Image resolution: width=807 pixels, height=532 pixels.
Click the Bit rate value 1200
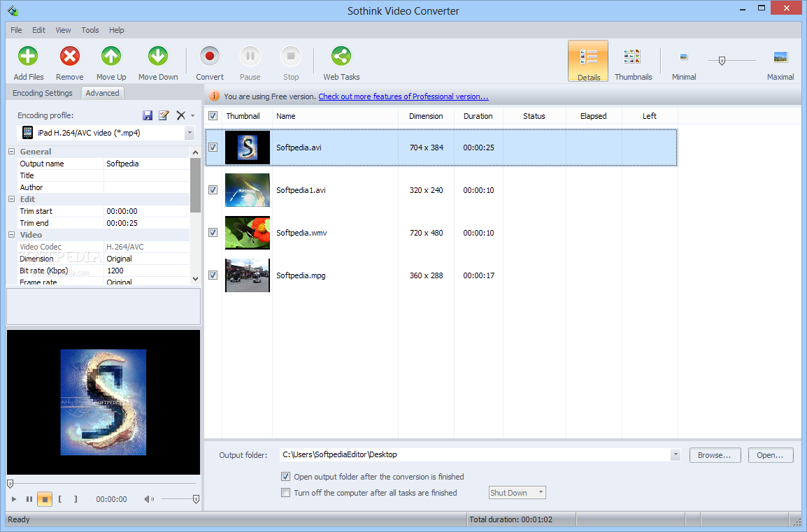(x=147, y=271)
